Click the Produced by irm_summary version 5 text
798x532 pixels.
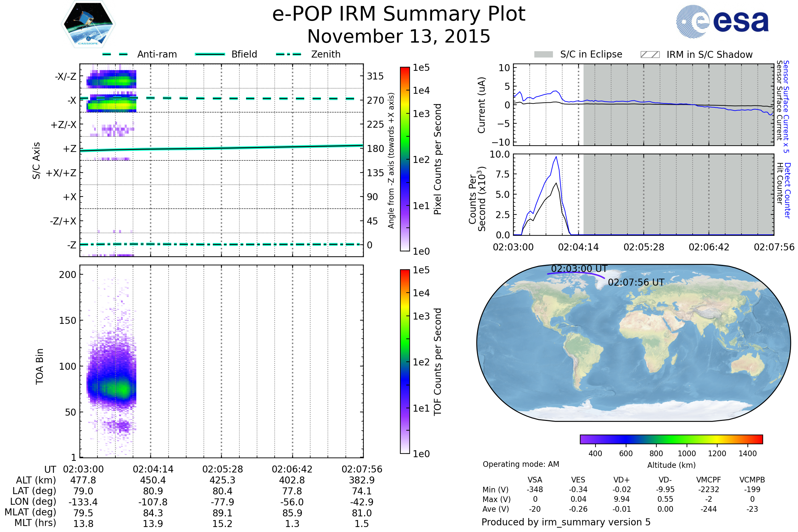point(566,522)
